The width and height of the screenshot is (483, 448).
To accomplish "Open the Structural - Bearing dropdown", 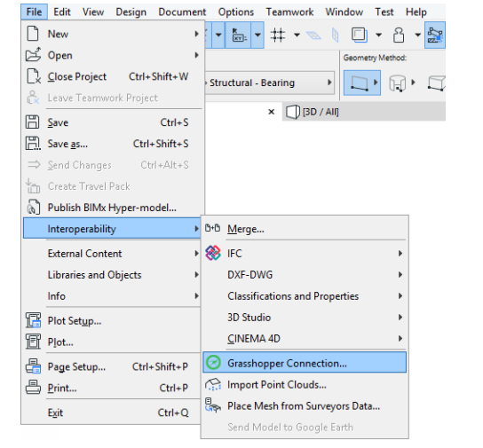I will click(x=270, y=83).
